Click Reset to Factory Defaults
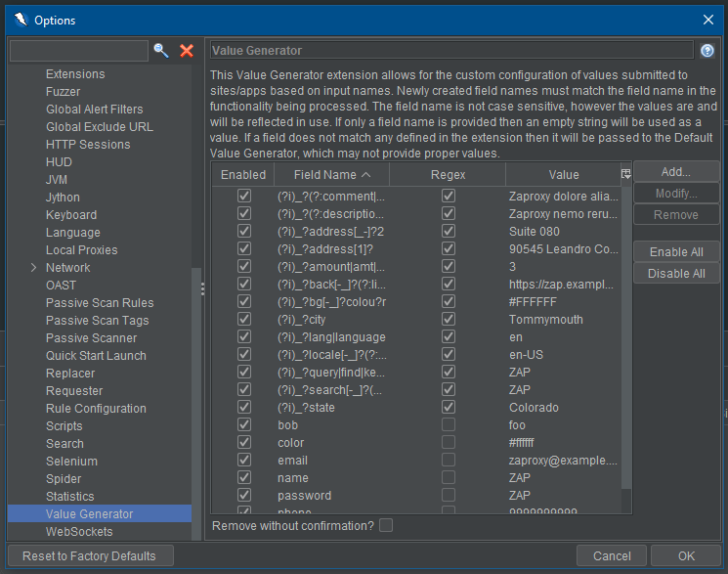The image size is (728, 574). (x=89, y=555)
